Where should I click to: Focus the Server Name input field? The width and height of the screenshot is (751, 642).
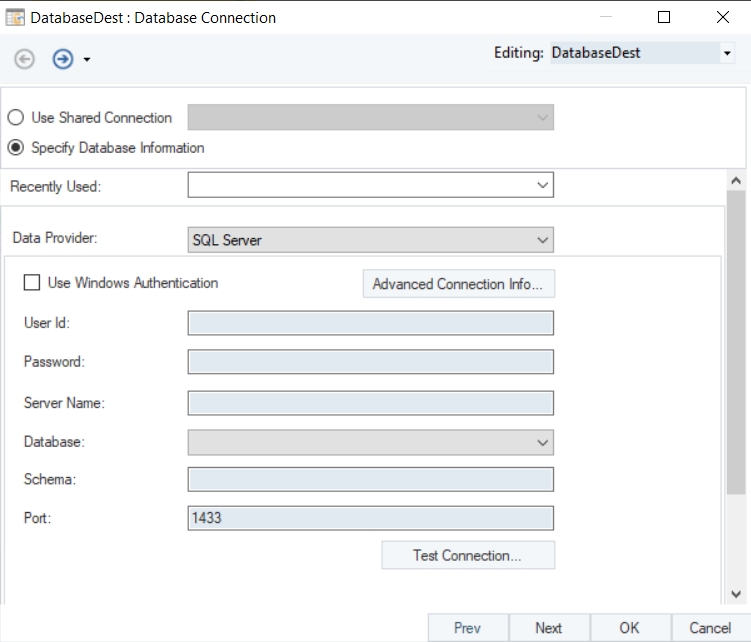pos(370,402)
